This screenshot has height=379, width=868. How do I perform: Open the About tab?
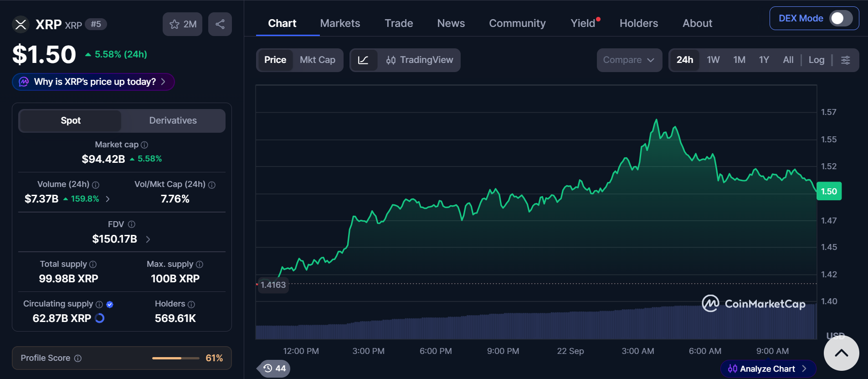(x=697, y=23)
